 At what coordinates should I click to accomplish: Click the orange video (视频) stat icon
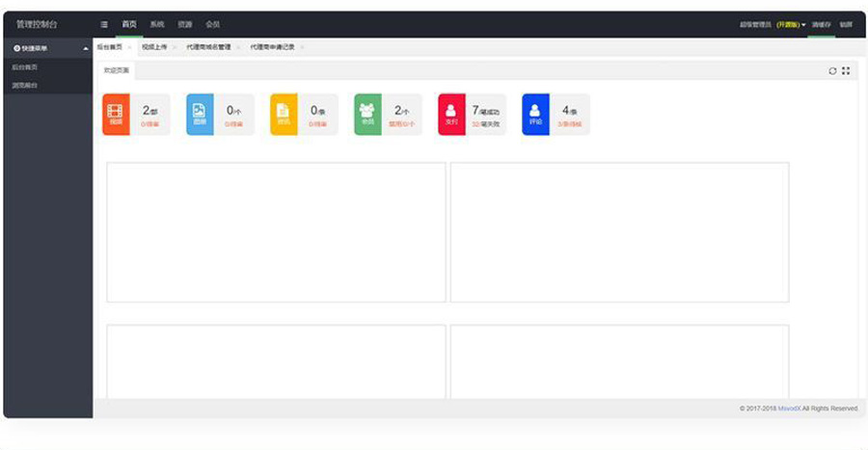tap(116, 115)
